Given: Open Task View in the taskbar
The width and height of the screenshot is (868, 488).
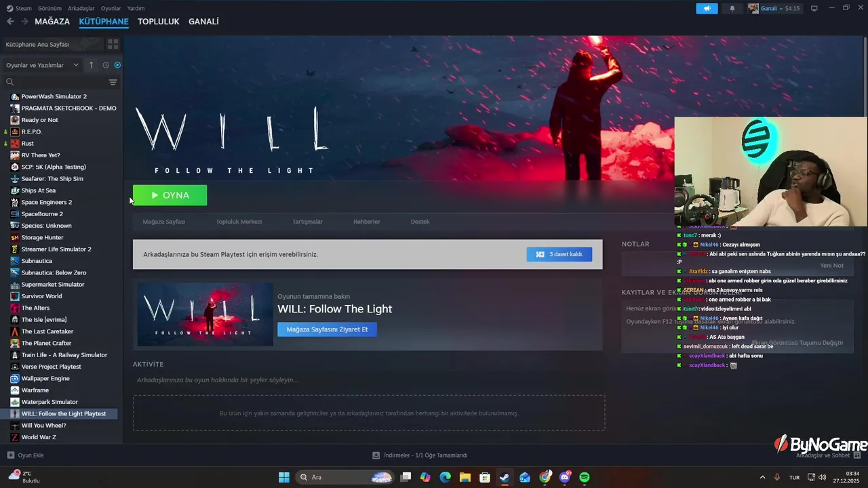Looking at the screenshot, I should 406,477.
